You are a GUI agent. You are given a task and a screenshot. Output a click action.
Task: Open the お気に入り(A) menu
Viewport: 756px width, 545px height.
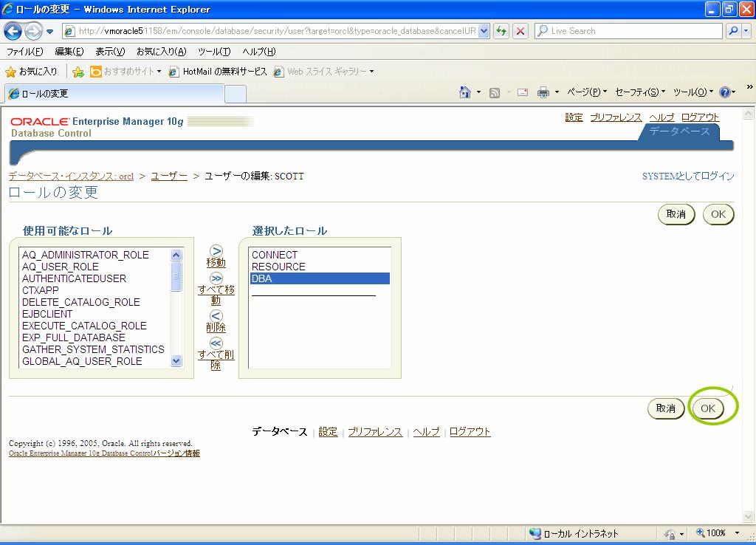(x=161, y=51)
